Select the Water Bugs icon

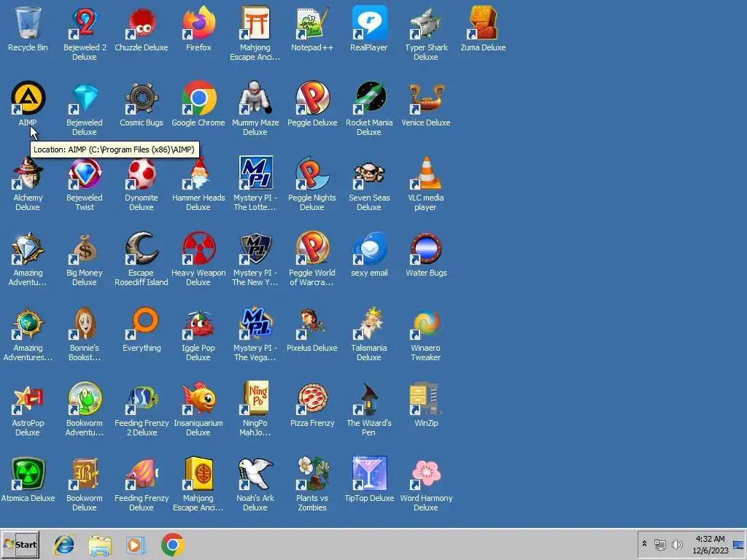[x=426, y=249]
